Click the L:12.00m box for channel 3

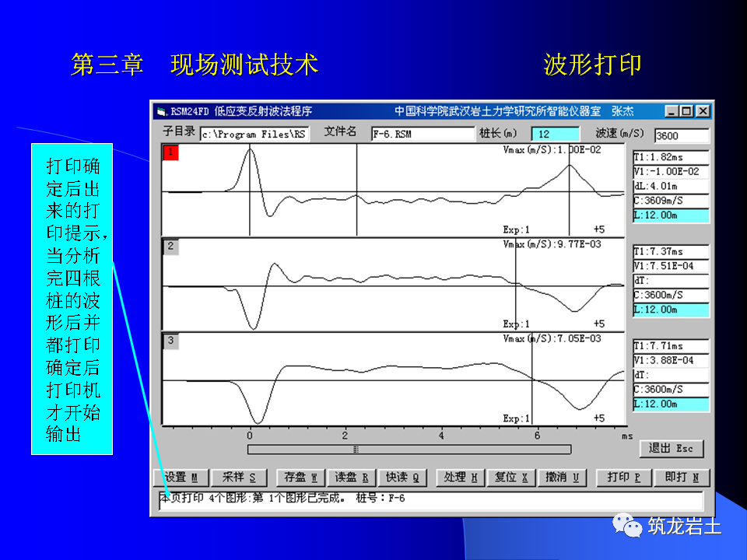coord(671,404)
